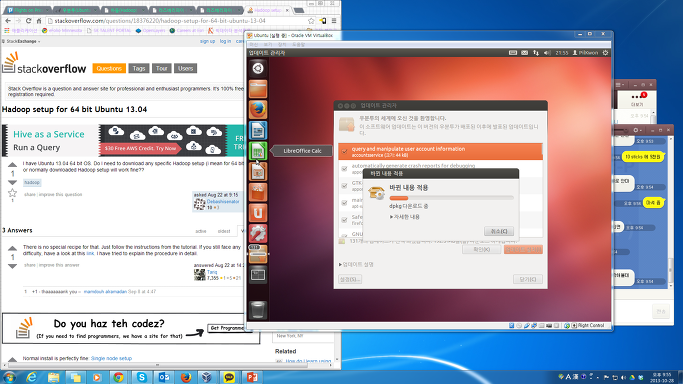Open the settings button in Update Manager
This screenshot has width=683, height=384.
tap(350, 279)
